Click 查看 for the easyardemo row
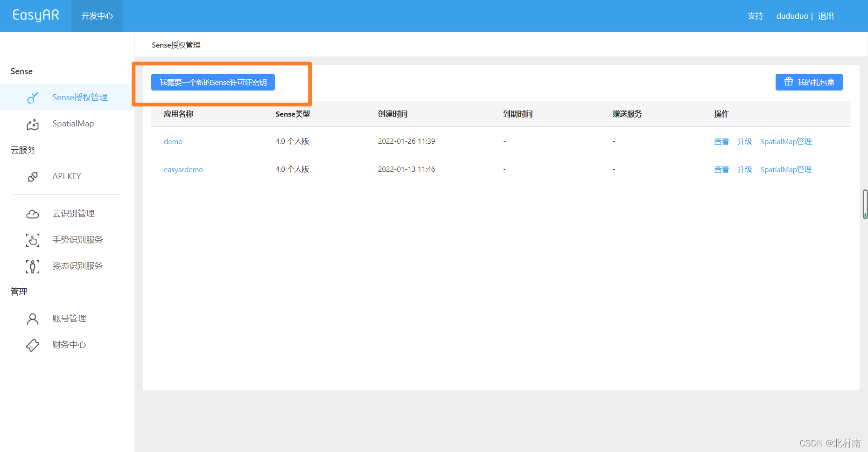The width and height of the screenshot is (868, 452). click(x=721, y=169)
